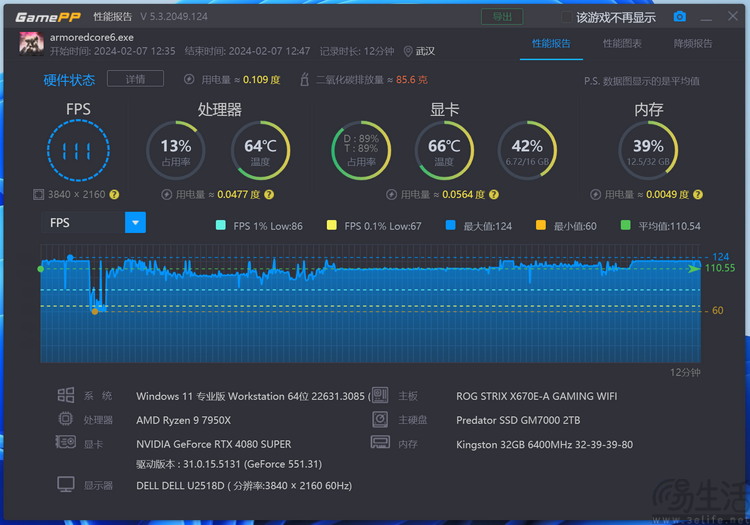Click the minimum FPS orange marker on chart
Viewport: 750px width, 525px height.
[x=95, y=312]
